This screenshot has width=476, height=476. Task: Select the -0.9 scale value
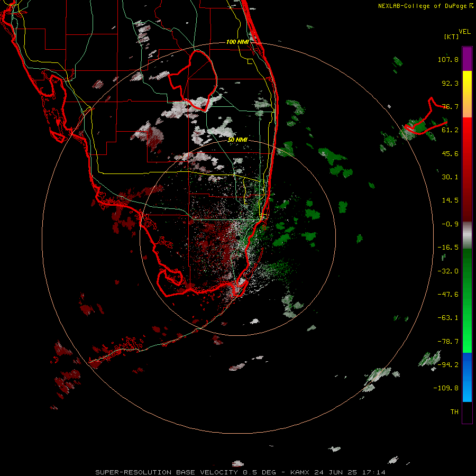tap(450, 224)
